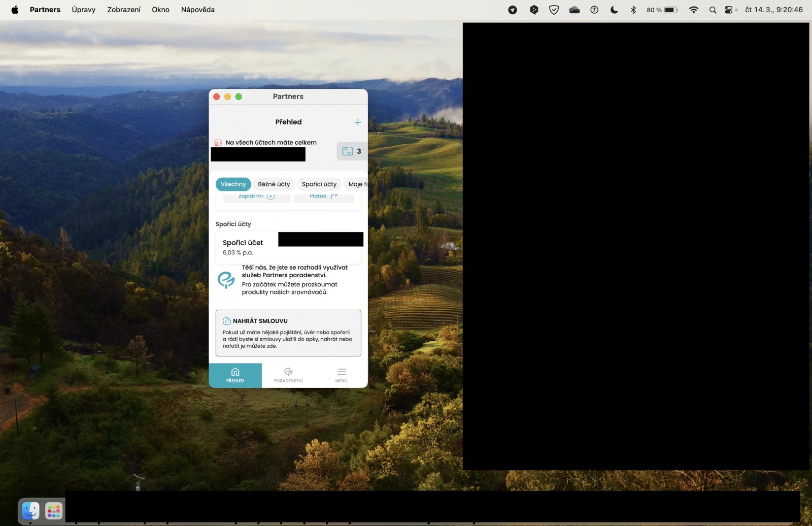Click the Do Not Disturb moon icon
This screenshot has height=526, width=812.
click(x=614, y=9)
